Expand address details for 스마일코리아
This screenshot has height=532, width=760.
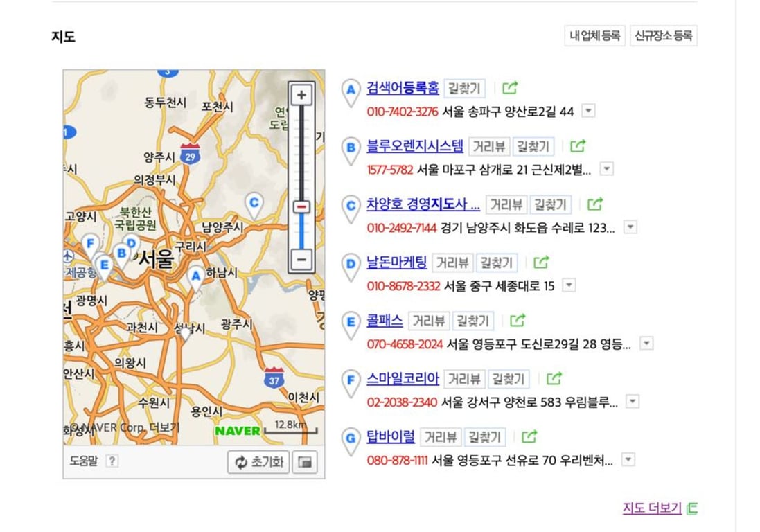click(x=633, y=402)
